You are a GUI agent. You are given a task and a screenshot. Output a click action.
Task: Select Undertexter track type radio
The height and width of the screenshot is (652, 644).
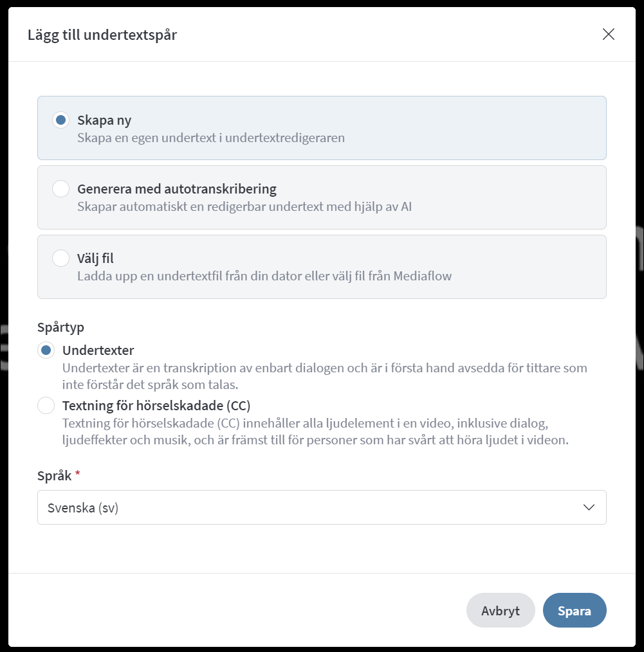click(x=46, y=350)
